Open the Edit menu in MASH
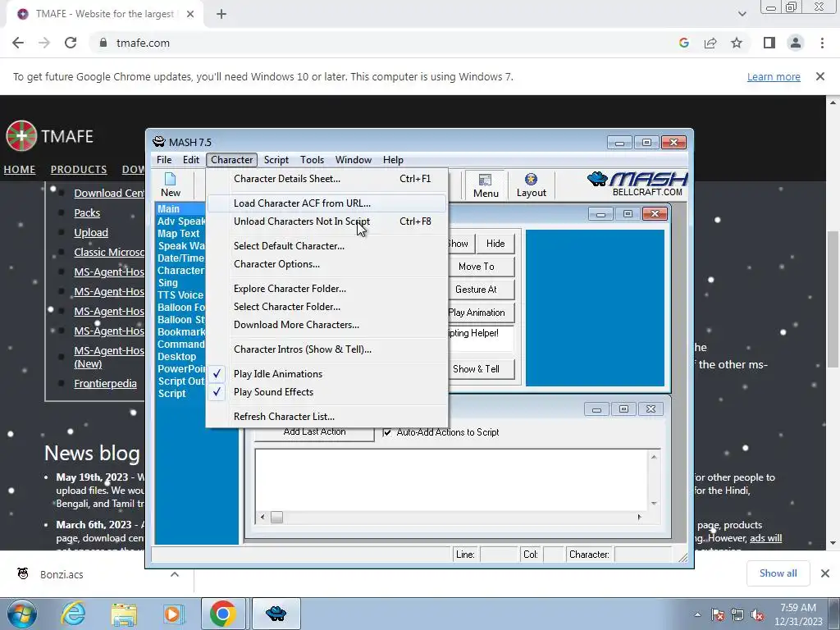Screen dimensions: 840x630 (x=190, y=160)
